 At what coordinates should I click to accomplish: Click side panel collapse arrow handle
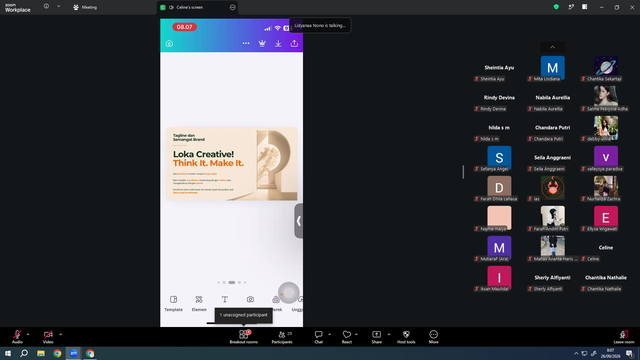pos(299,221)
